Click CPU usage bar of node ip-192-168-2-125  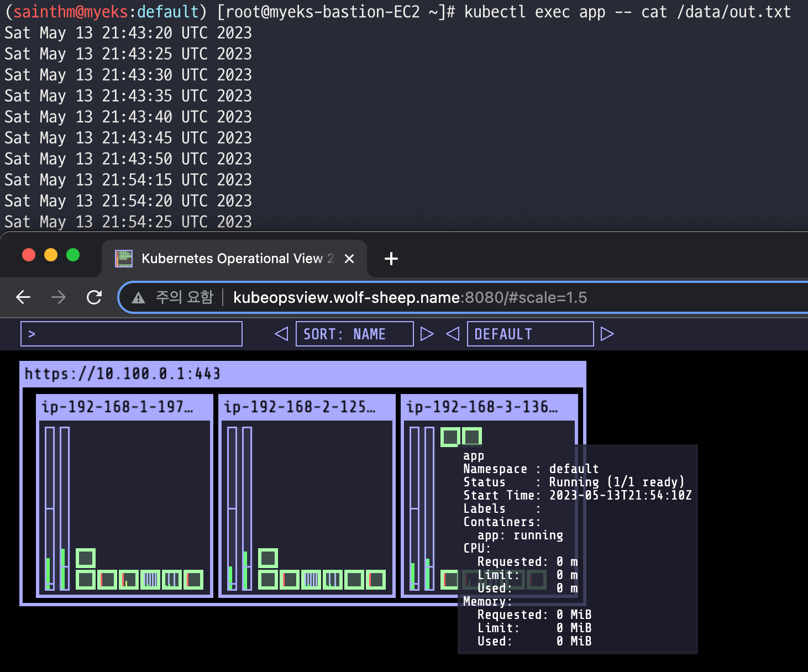(232, 508)
